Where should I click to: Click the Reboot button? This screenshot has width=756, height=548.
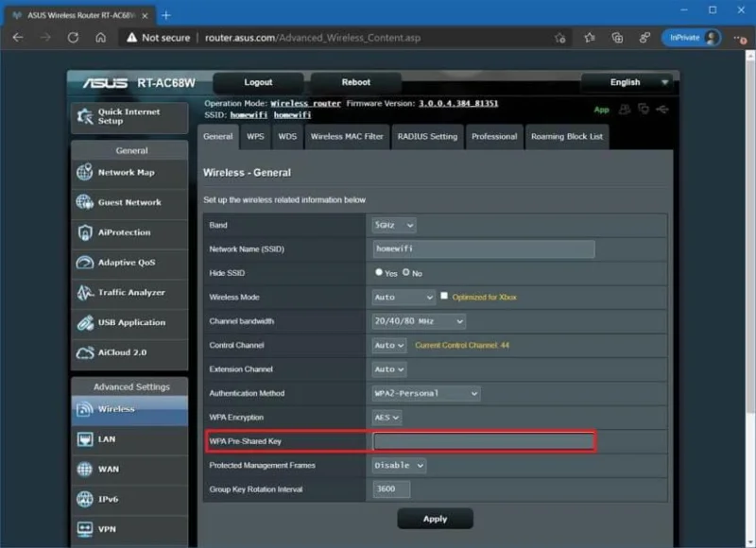pyautogui.click(x=356, y=82)
